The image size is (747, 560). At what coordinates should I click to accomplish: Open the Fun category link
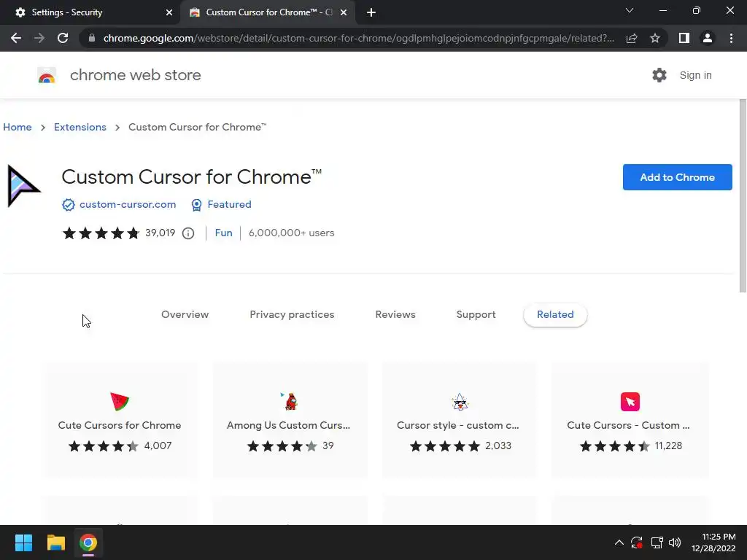pyautogui.click(x=223, y=233)
